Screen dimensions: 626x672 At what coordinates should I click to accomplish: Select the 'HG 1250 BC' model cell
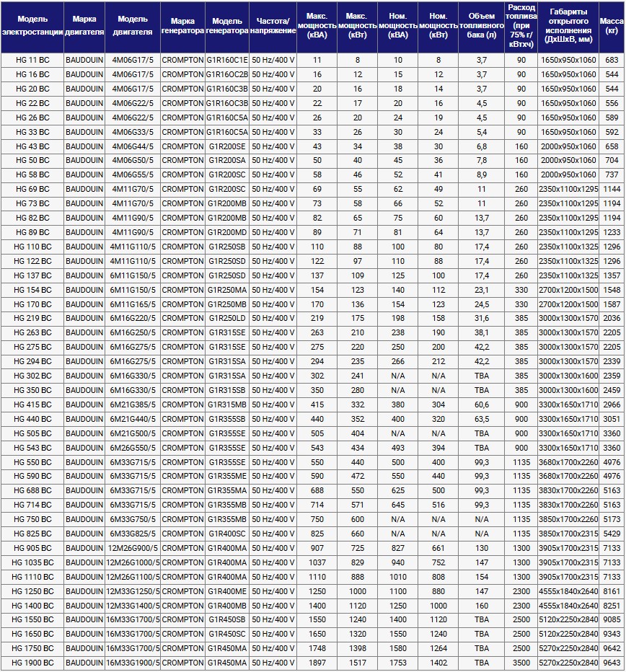(32, 591)
